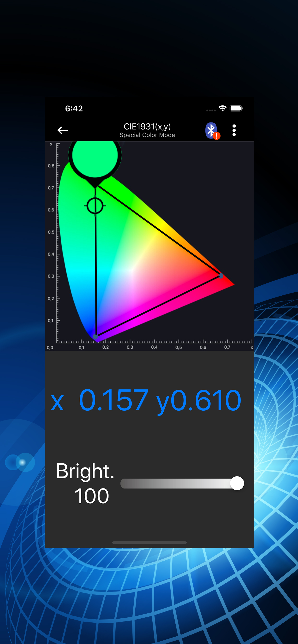Tap the Wi-Fi status icon
This screenshot has width=298, height=644.
(x=222, y=108)
